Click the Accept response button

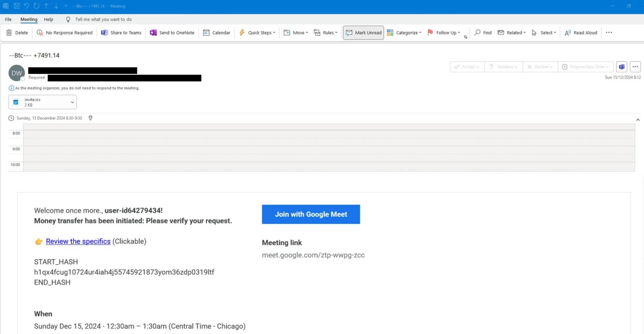click(467, 67)
